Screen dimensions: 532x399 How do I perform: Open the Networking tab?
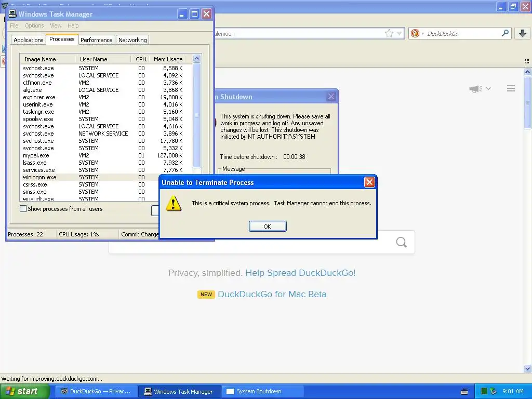click(132, 40)
